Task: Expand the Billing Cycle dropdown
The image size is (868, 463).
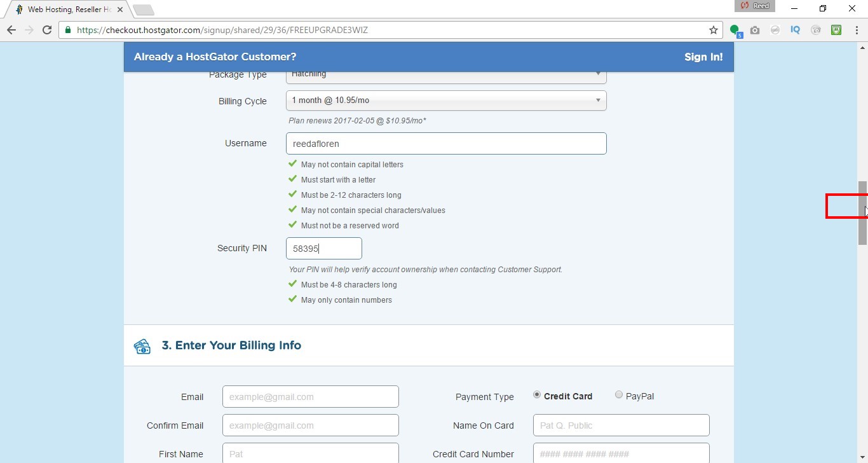Action: coord(446,100)
